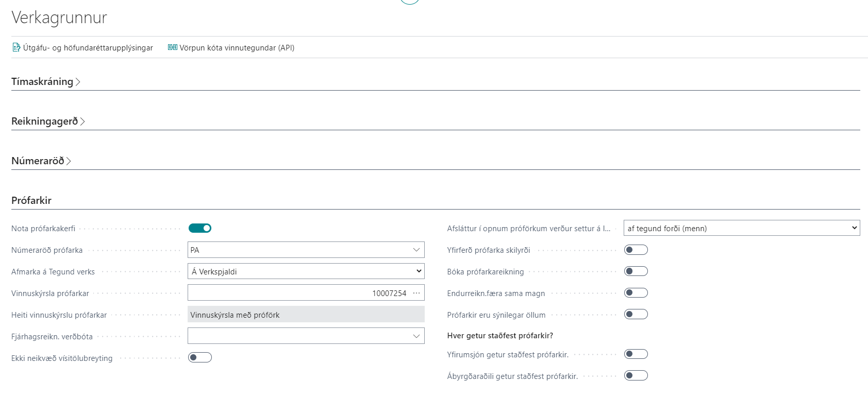Collapse the Prófarkir section header
This screenshot has width=868, height=398.
pos(31,201)
